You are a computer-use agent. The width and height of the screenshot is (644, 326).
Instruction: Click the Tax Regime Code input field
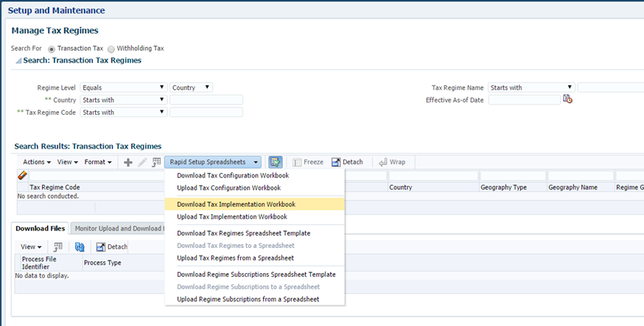pyautogui.click(x=206, y=113)
